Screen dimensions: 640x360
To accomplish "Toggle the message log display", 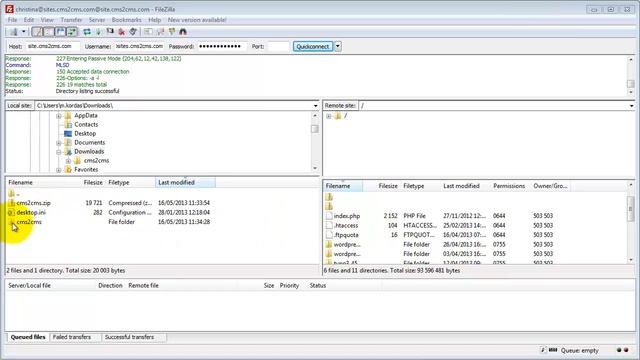I will click(x=37, y=32).
